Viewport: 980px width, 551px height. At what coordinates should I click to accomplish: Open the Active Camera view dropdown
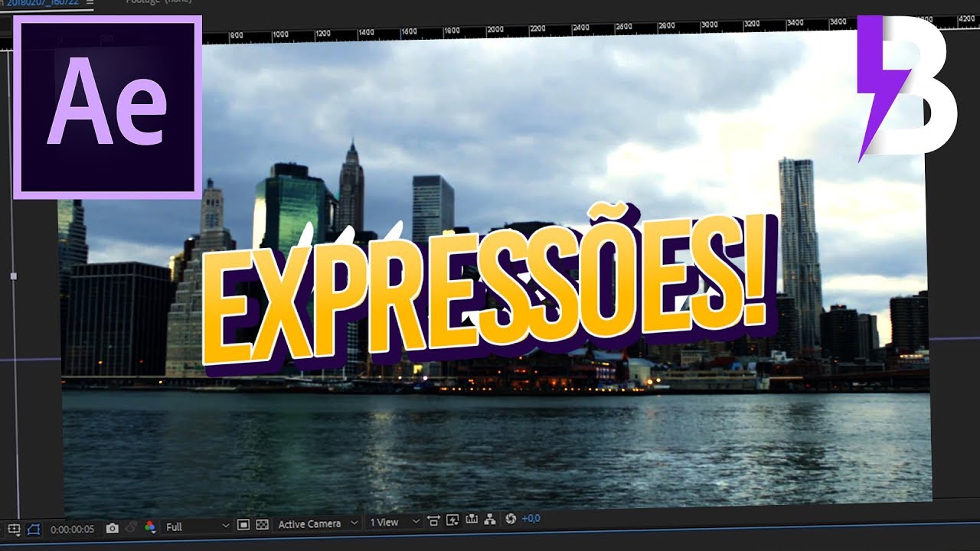click(x=317, y=523)
